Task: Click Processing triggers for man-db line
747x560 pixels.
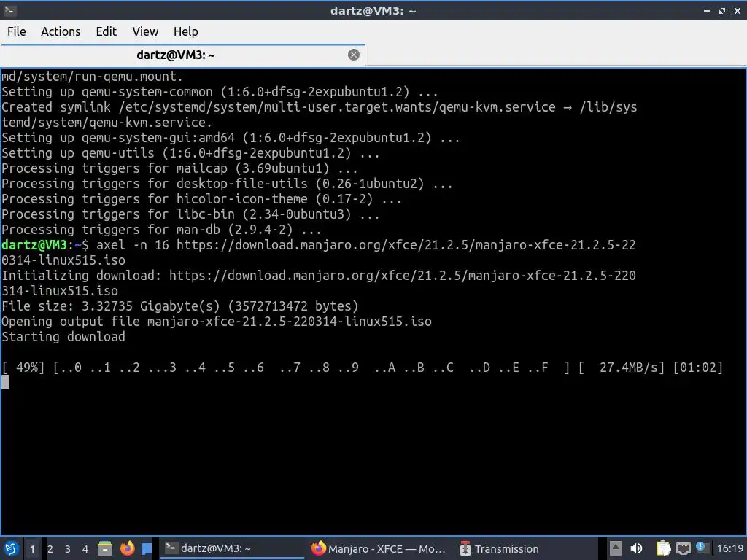Action: (x=161, y=230)
